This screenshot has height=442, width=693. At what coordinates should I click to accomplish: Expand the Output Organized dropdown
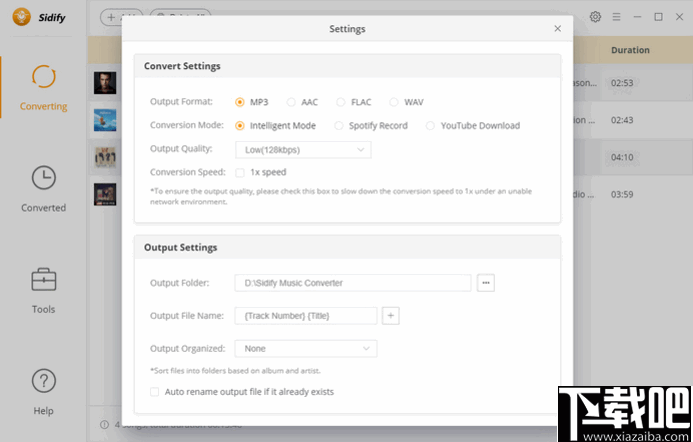[x=305, y=349]
